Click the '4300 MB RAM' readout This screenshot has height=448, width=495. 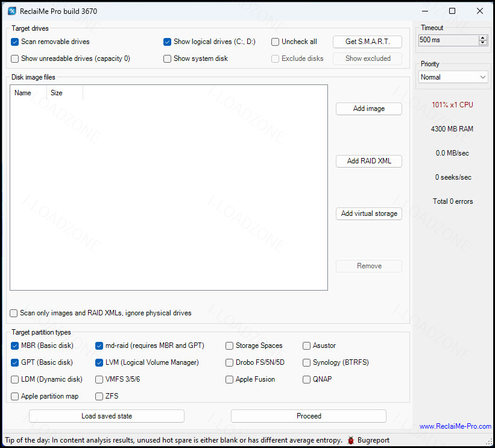pyautogui.click(x=452, y=129)
